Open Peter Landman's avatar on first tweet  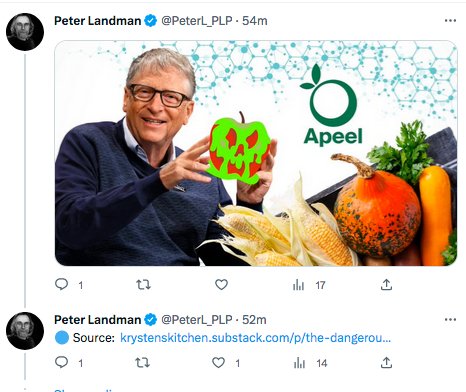pos(25,32)
